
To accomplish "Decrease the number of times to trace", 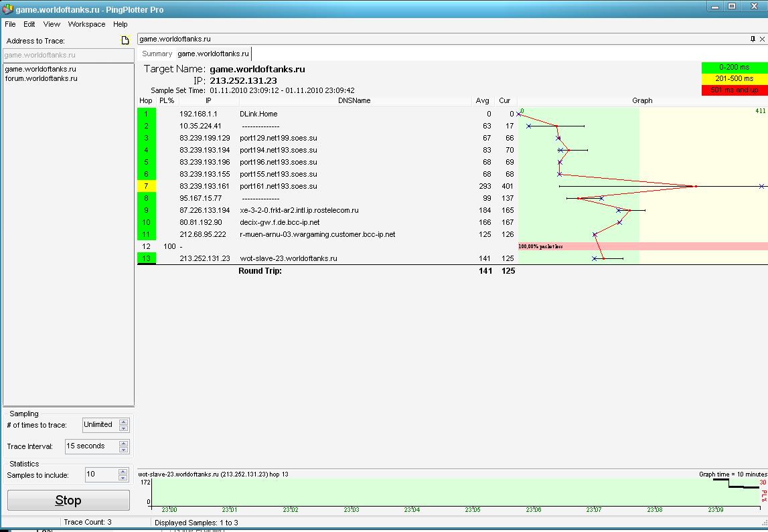I will 124,428.
